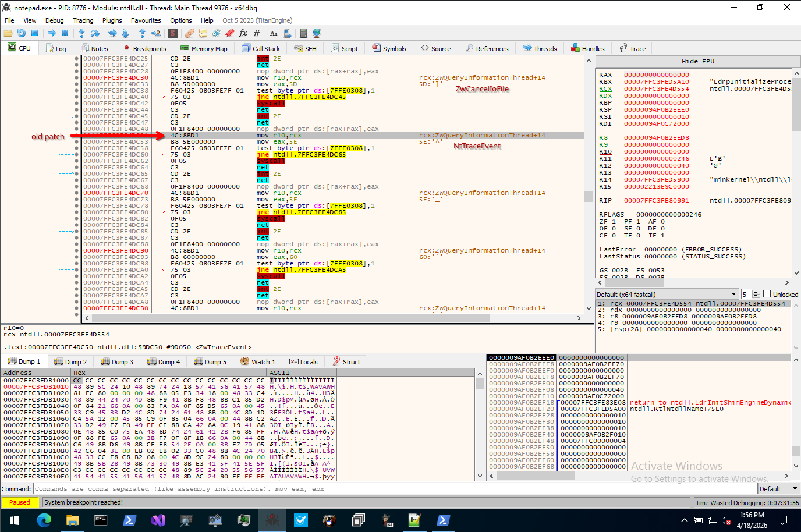Enable the Unlocked checkbox
Image resolution: width=801 pixels, height=532 pixels.
tap(767, 294)
